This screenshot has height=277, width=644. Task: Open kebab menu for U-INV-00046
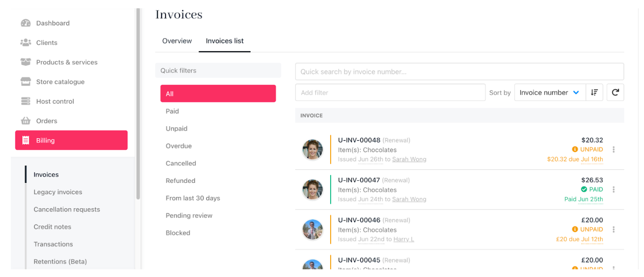point(614,229)
